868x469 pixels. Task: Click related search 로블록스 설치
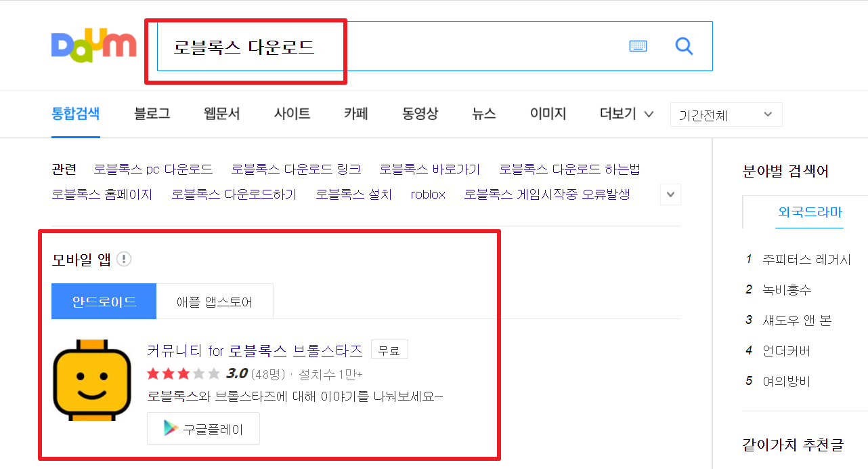[353, 195]
